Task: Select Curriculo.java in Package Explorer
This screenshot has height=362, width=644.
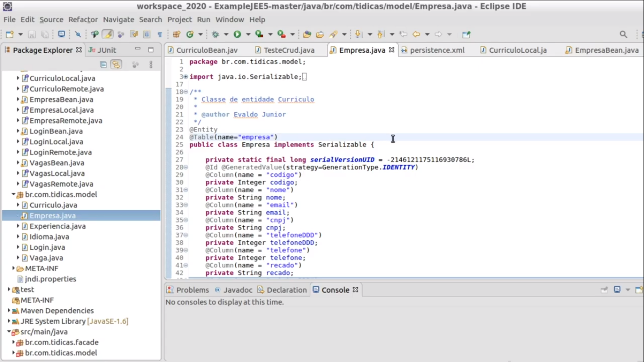Action: (53, 205)
